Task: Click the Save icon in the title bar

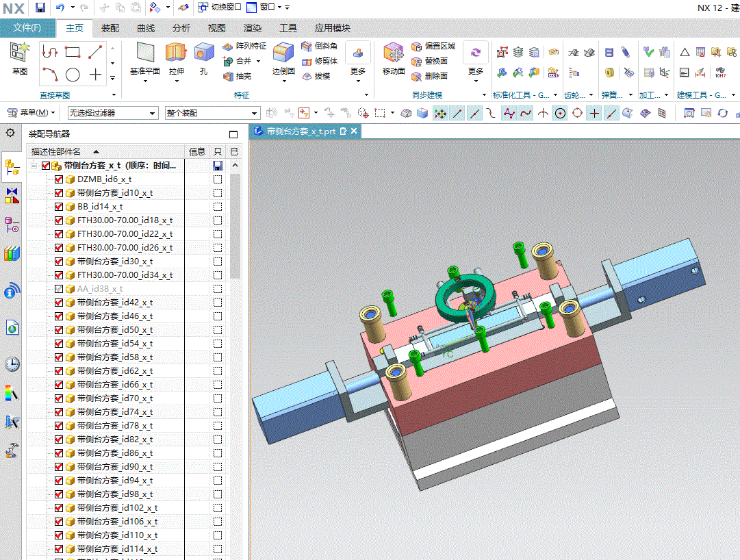Action: tap(40, 8)
